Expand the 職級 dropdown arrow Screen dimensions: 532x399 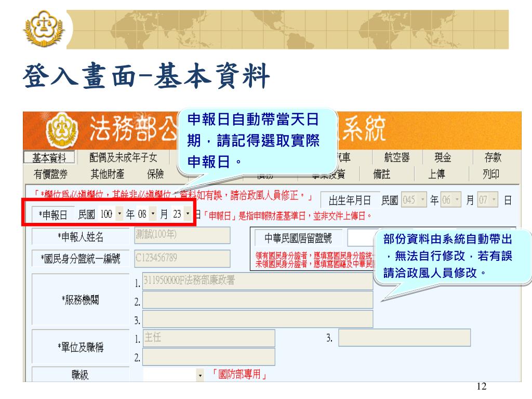(200, 375)
